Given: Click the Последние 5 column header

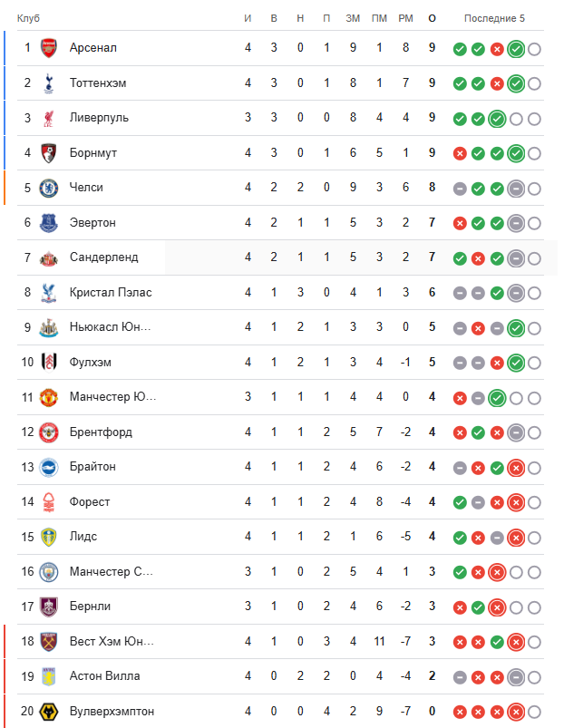Looking at the screenshot, I should coord(494,19).
